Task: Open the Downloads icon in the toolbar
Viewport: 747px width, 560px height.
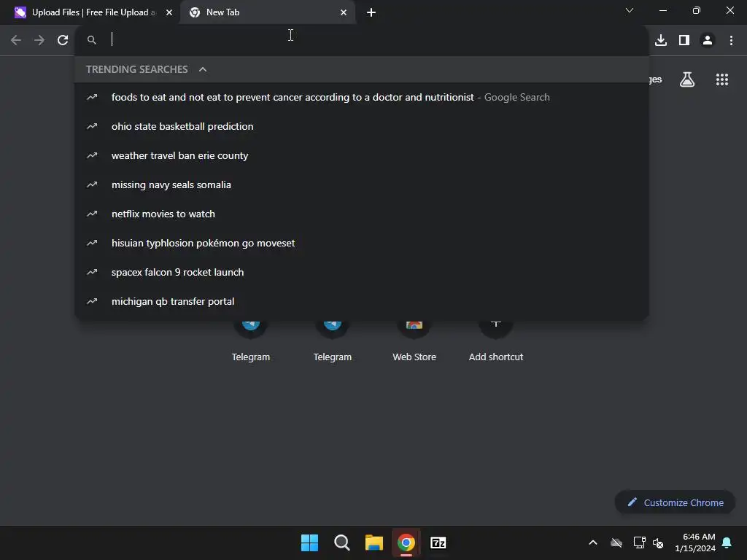Action: [661, 40]
